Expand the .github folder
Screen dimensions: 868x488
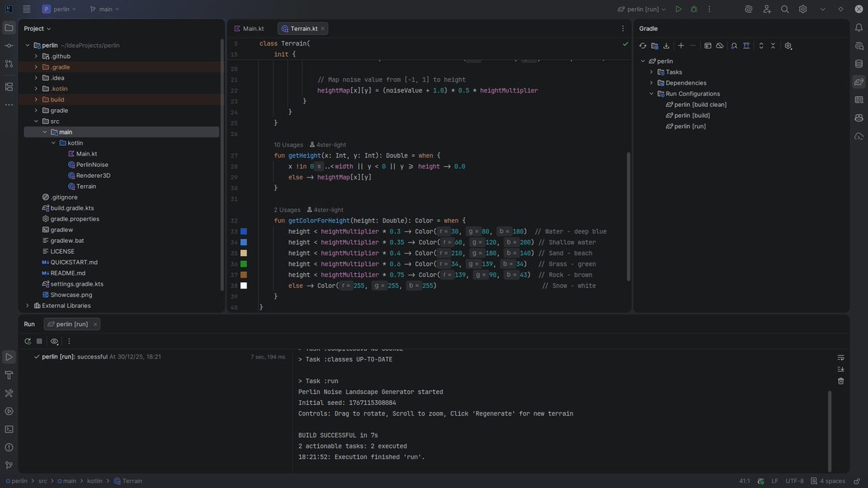coord(35,56)
